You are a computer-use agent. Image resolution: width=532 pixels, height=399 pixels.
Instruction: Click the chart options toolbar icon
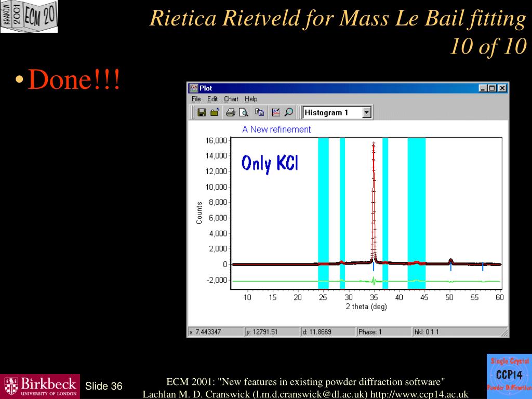pyautogui.click(x=276, y=112)
